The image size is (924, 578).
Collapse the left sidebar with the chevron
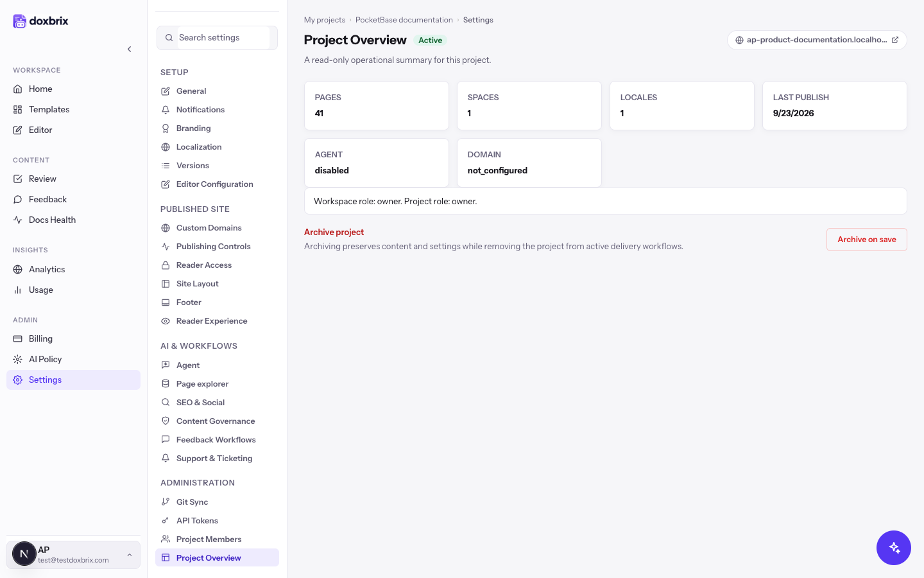[x=130, y=49]
